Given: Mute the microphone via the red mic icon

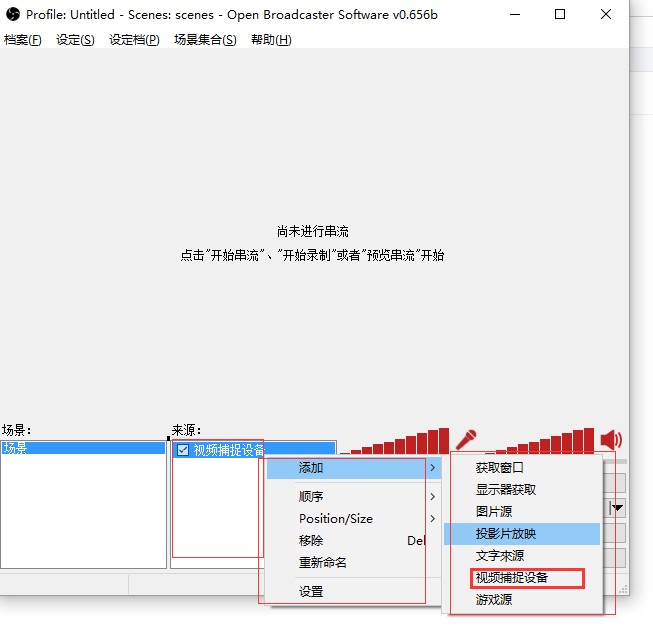Looking at the screenshot, I should 466,440.
